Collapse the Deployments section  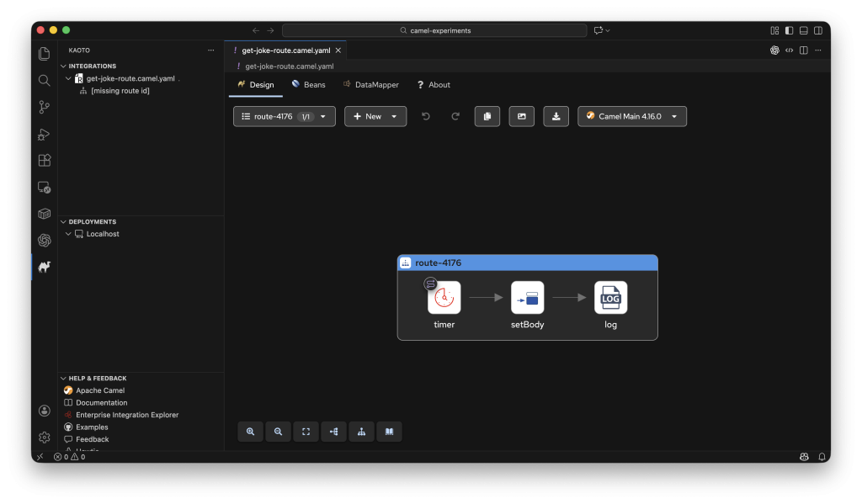65,222
